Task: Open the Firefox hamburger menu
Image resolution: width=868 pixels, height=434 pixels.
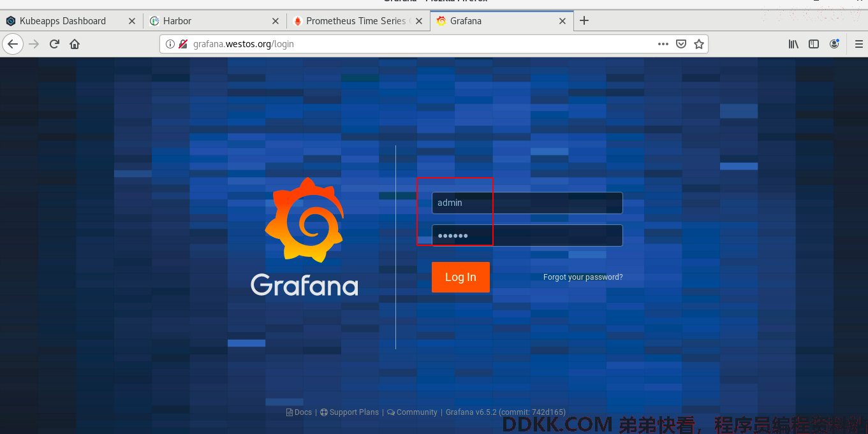Action: [858, 44]
